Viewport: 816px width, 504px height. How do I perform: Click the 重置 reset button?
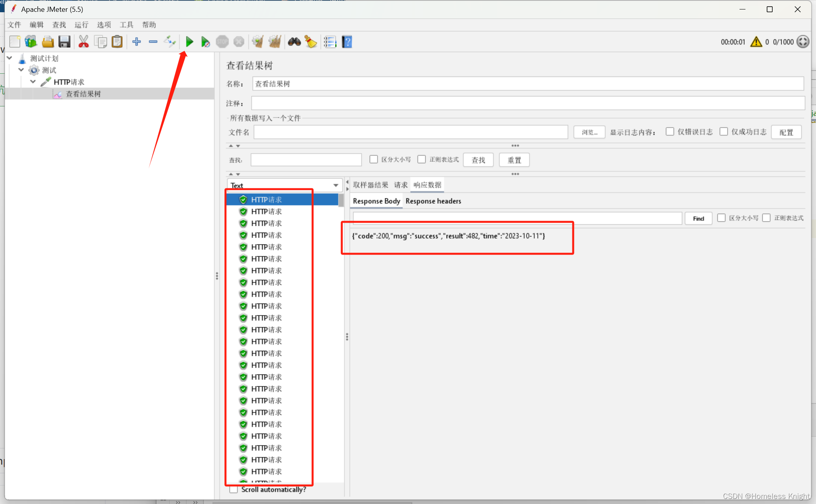tap(514, 160)
